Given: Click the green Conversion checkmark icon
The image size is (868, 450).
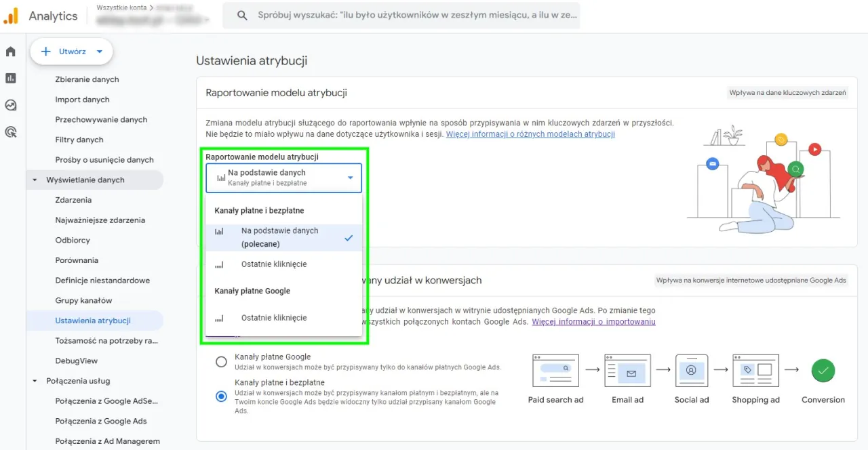Looking at the screenshot, I should tap(823, 371).
